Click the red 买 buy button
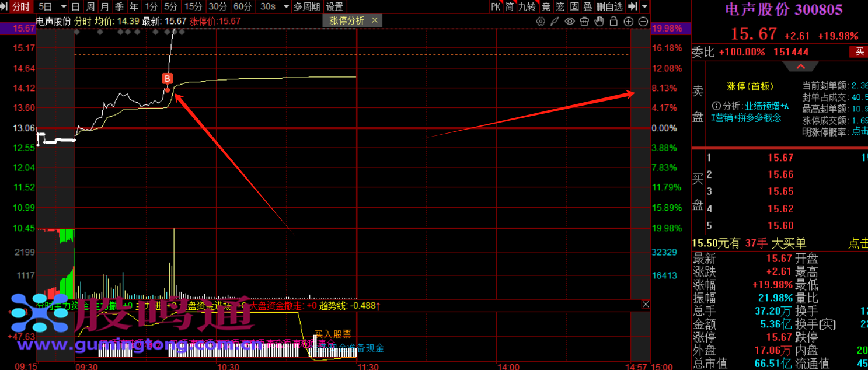868x370 pixels. (859, 52)
